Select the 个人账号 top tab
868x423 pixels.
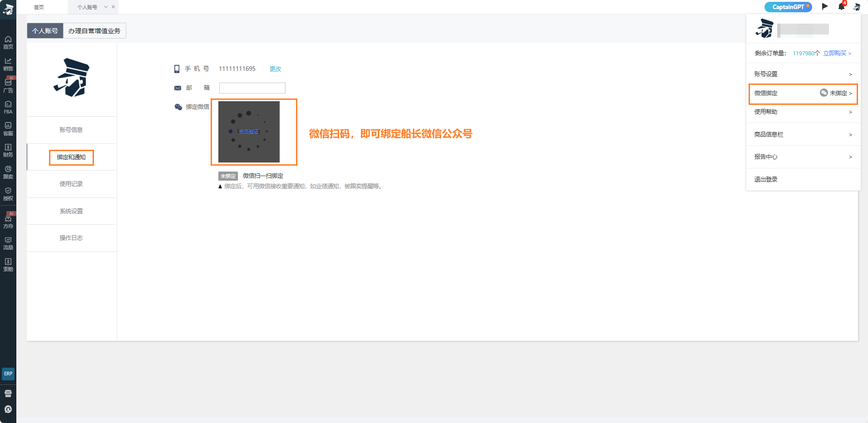[x=87, y=7]
